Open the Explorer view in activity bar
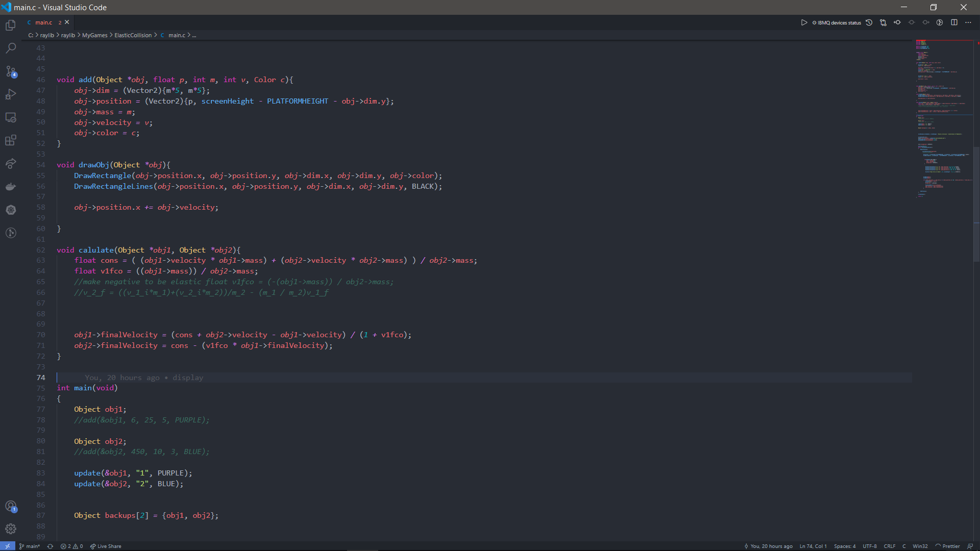Viewport: 980px width, 551px height. [11, 26]
